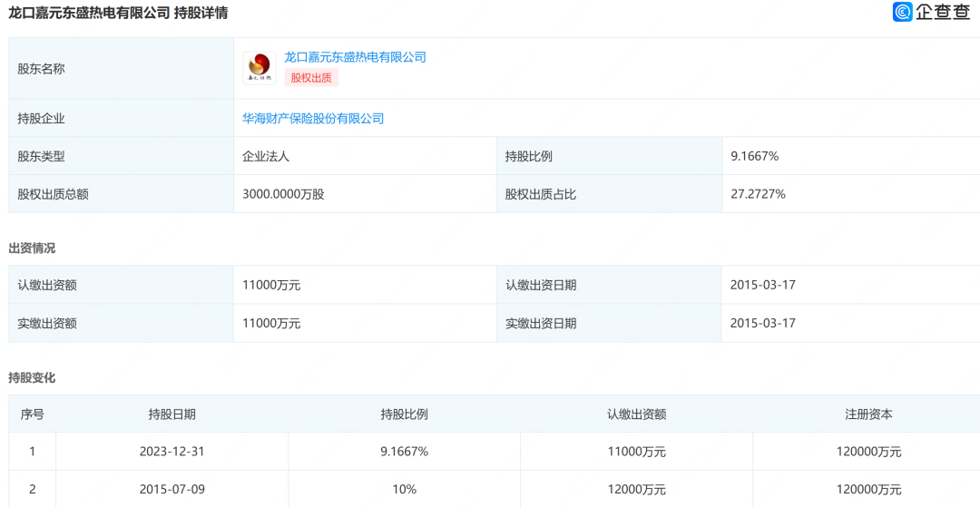Select the 出资情况 section heading
This screenshot has height=507, width=980.
click(x=32, y=248)
